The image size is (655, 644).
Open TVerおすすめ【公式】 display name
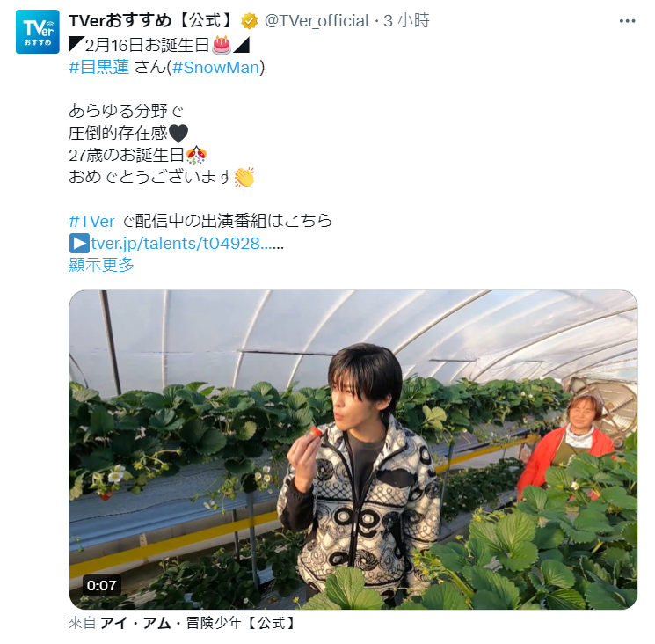click(151, 20)
